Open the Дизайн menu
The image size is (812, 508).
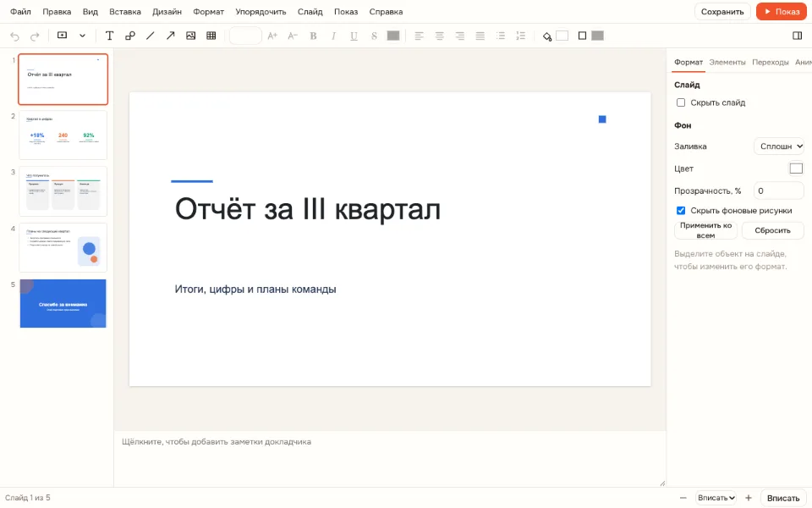(x=167, y=11)
